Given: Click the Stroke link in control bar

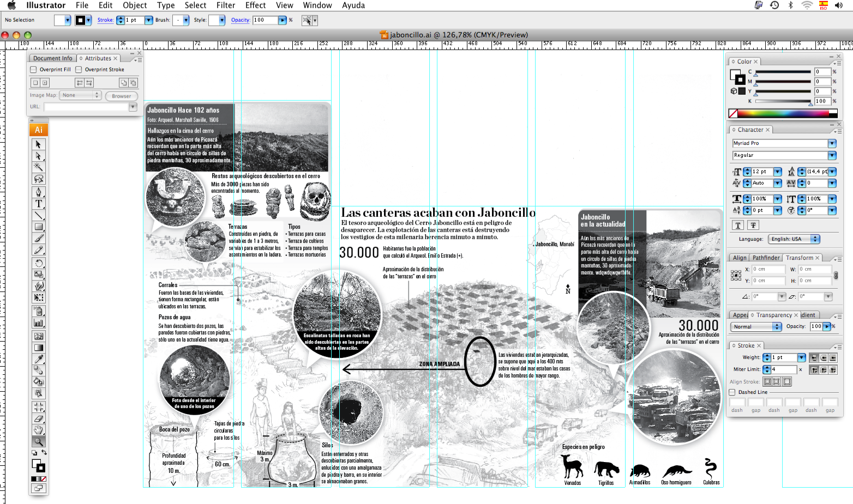Looking at the screenshot, I should [105, 20].
